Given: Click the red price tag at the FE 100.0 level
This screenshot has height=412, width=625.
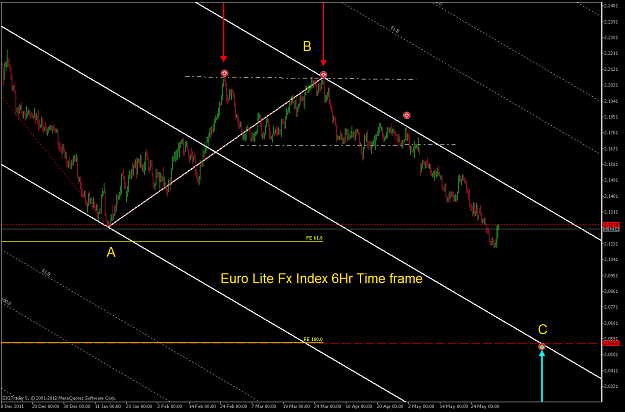Looking at the screenshot, I should pyautogui.click(x=611, y=343).
